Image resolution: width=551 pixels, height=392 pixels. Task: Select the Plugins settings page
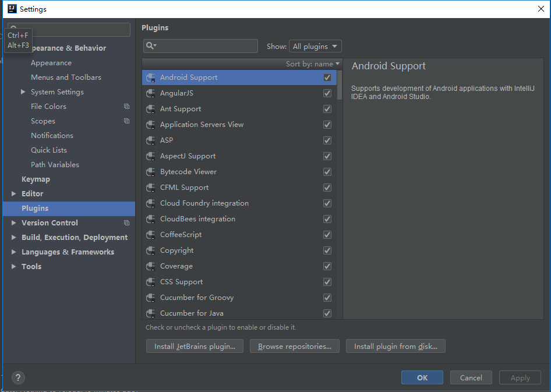point(69,209)
